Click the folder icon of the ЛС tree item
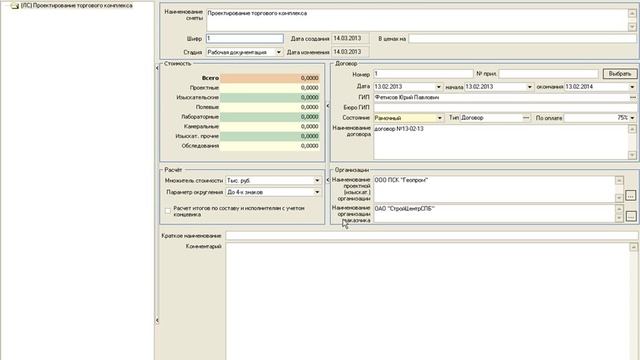640x360 pixels. tap(15, 6)
